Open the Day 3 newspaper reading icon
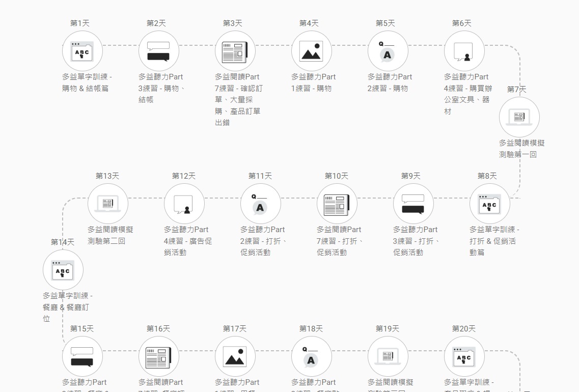Image resolution: width=579 pixels, height=392 pixels. pos(235,51)
